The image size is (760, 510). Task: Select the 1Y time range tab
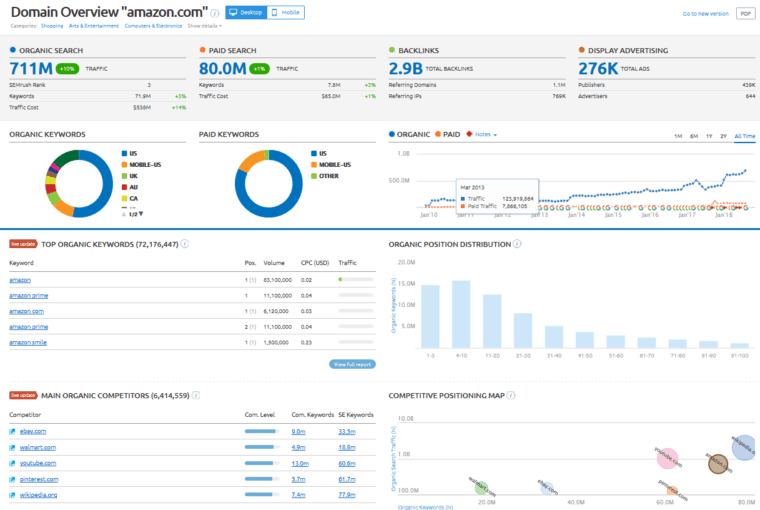708,135
